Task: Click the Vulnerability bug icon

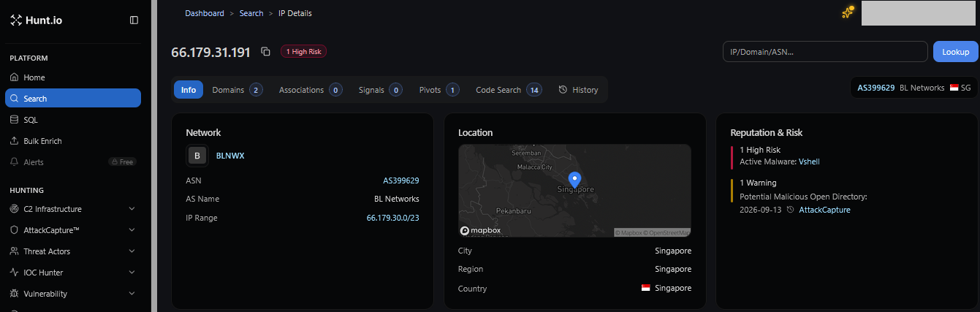Action: [15, 294]
